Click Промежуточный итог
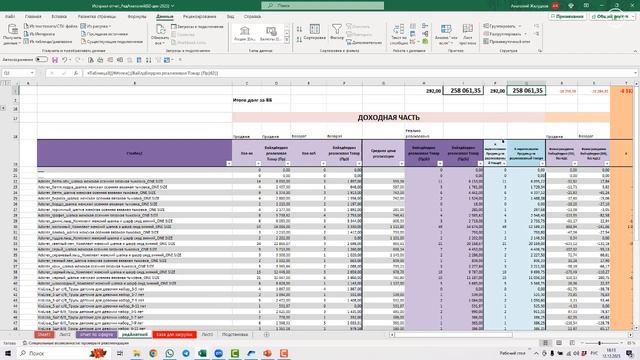Screen dimensions: 640x360 pos(507,41)
